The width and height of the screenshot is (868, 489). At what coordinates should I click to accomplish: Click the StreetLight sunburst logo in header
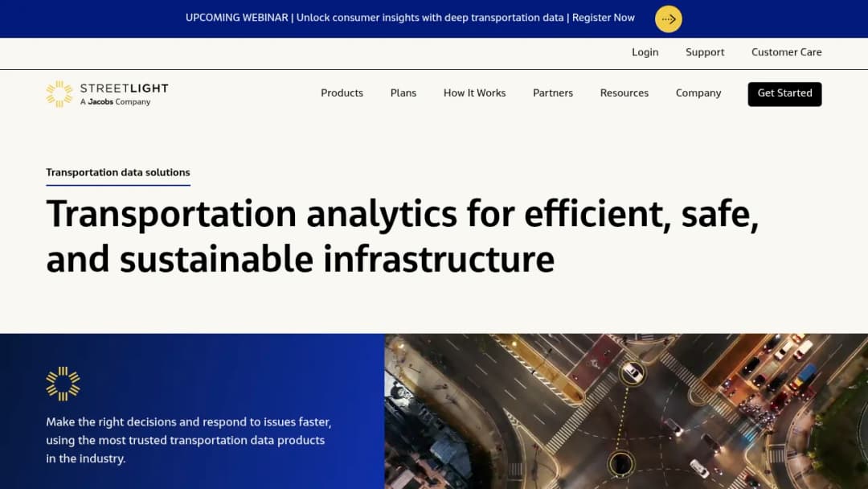pyautogui.click(x=59, y=93)
